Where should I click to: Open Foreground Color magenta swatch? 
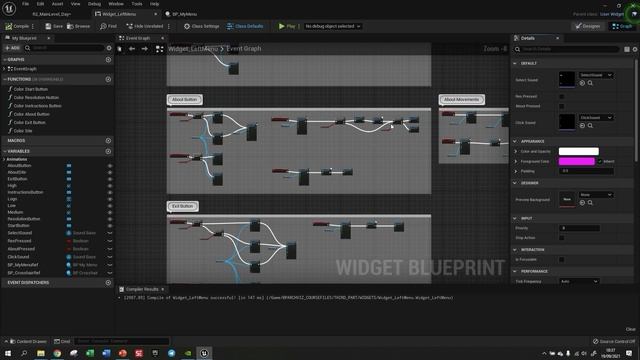pyautogui.click(x=577, y=162)
